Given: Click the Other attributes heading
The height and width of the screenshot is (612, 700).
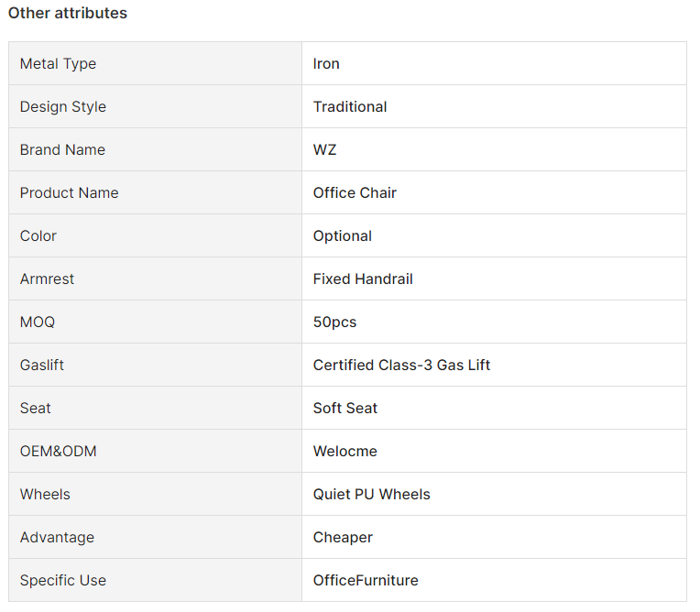Looking at the screenshot, I should point(68,13).
